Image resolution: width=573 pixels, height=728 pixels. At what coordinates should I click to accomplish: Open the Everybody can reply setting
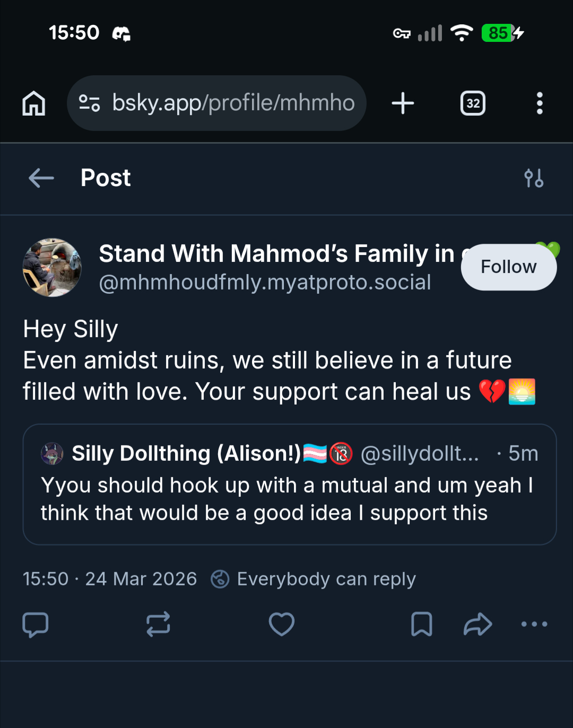pos(313,579)
